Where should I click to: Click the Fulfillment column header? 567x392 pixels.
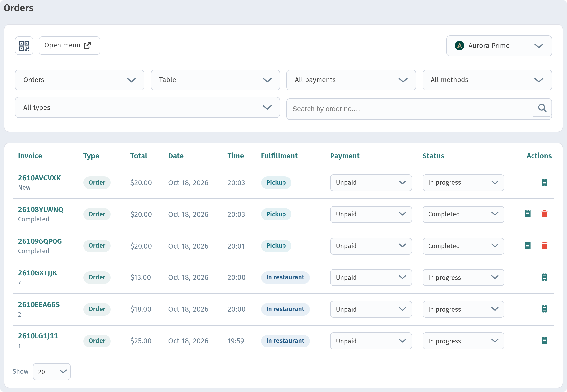(279, 156)
